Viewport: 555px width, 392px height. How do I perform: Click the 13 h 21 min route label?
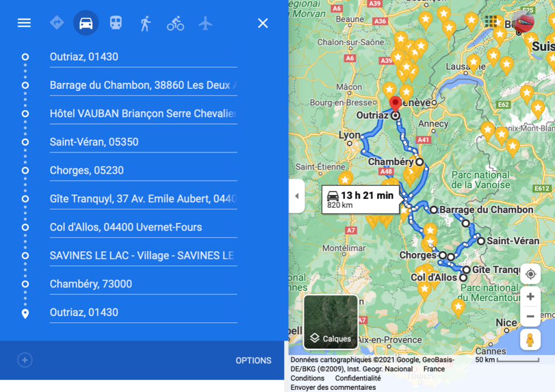(x=360, y=200)
